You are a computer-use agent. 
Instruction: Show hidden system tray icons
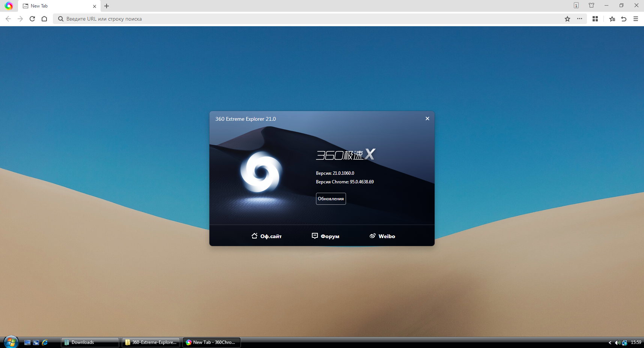610,342
